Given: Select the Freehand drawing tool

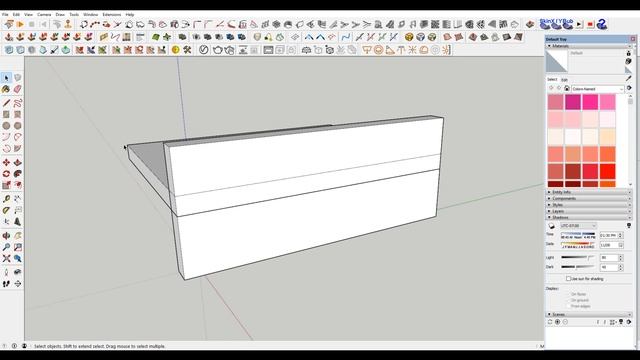Looking at the screenshot, I should [18, 103].
